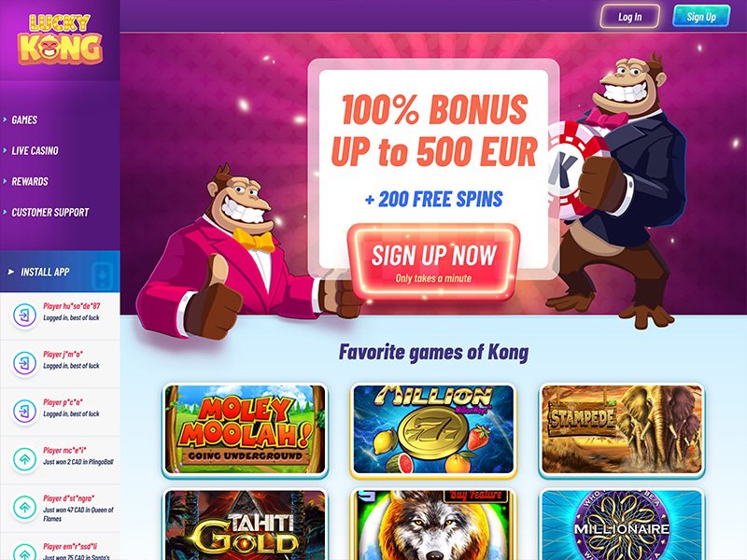The height and width of the screenshot is (560, 747).
Task: Click win arrow icon beside Player mc*e*i*
Action: pyautogui.click(x=25, y=459)
